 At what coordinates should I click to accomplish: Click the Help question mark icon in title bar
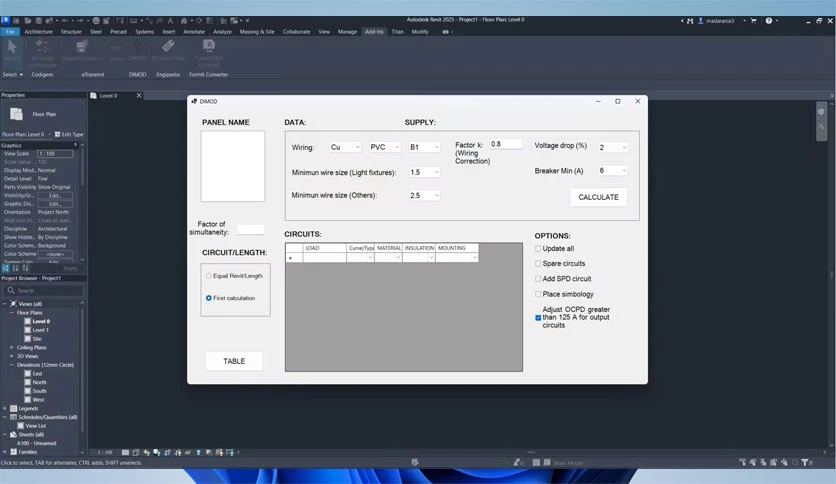click(x=769, y=21)
